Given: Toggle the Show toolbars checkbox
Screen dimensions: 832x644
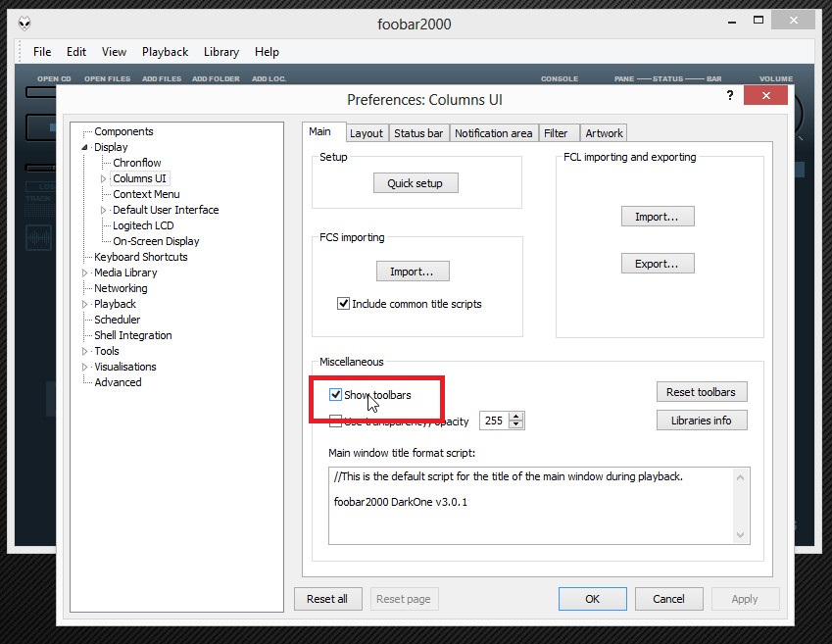Looking at the screenshot, I should [x=335, y=394].
